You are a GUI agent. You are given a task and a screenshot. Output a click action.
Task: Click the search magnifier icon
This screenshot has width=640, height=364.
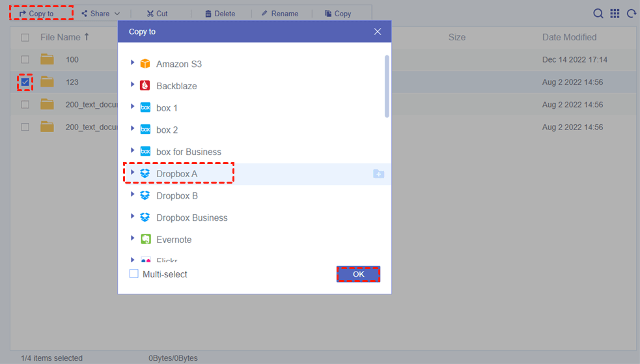598,14
